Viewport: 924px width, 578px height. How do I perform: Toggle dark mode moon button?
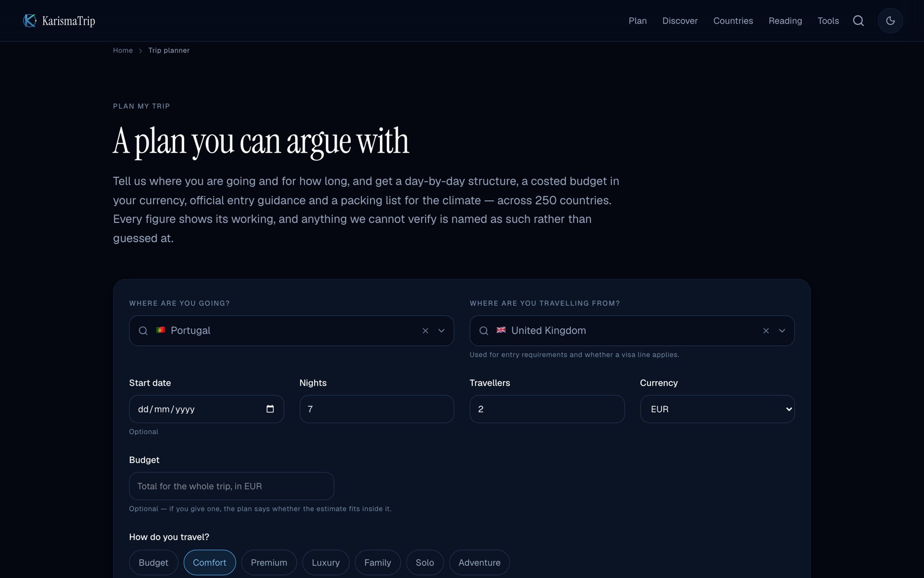click(x=890, y=21)
